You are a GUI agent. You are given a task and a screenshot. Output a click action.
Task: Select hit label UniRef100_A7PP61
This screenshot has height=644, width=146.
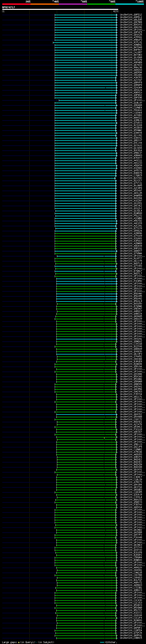(x=131, y=37)
